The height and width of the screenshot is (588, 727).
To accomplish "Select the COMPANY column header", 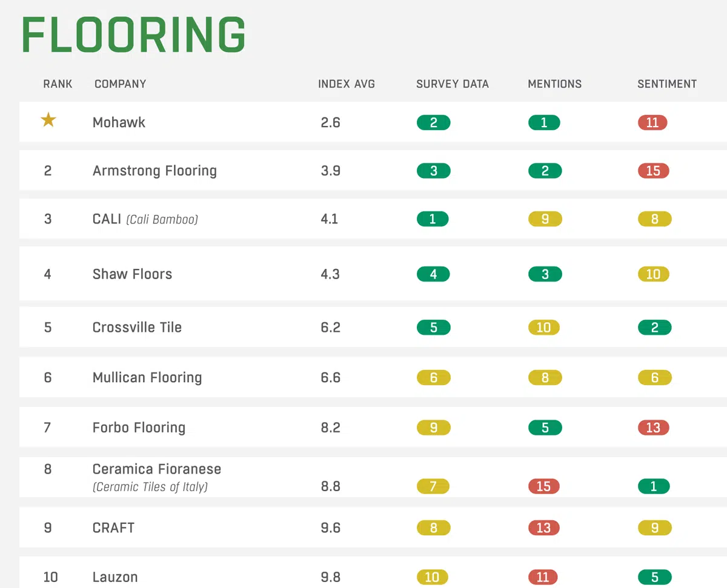I will coord(120,84).
